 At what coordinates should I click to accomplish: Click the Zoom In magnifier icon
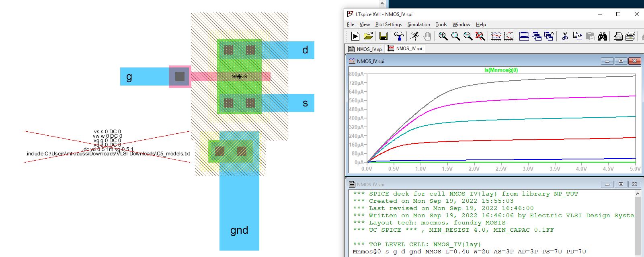coord(443,36)
